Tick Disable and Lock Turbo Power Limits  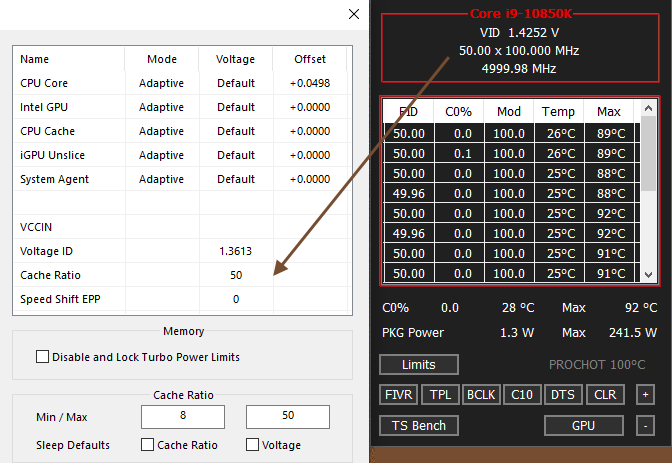[42, 357]
